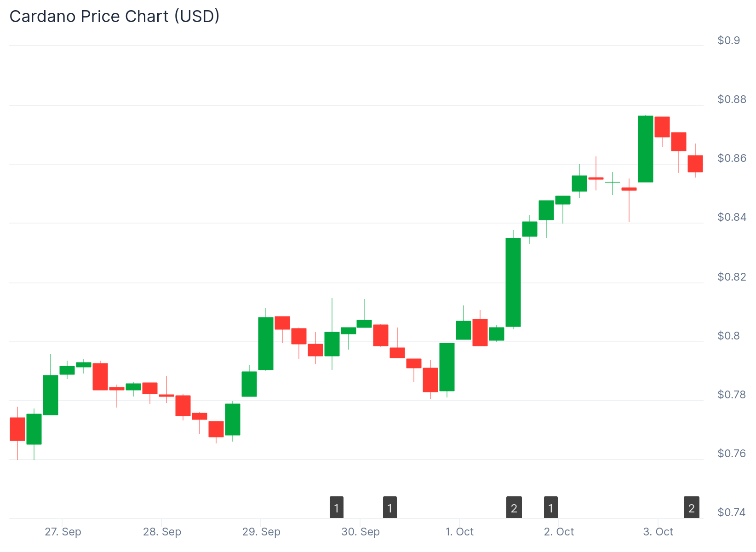This screenshot has width=756, height=552.
Task: Click the event marker just after 30. Sep
Action: (390, 507)
